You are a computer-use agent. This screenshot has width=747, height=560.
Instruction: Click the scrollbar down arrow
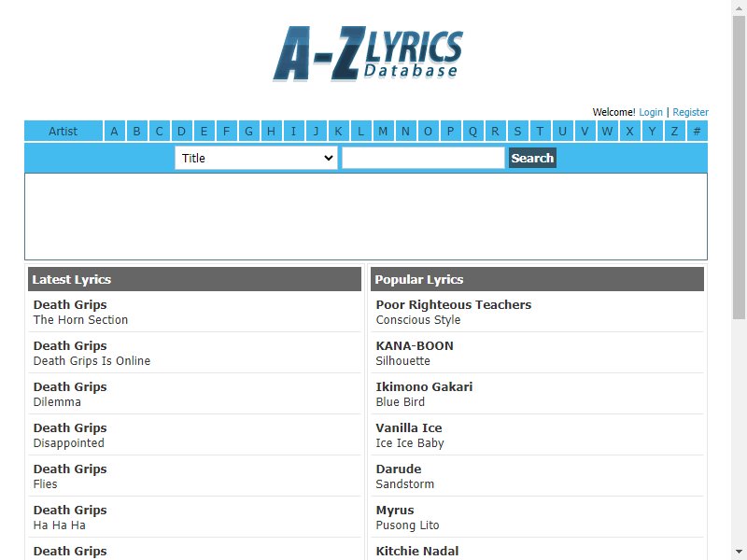[x=739, y=553]
